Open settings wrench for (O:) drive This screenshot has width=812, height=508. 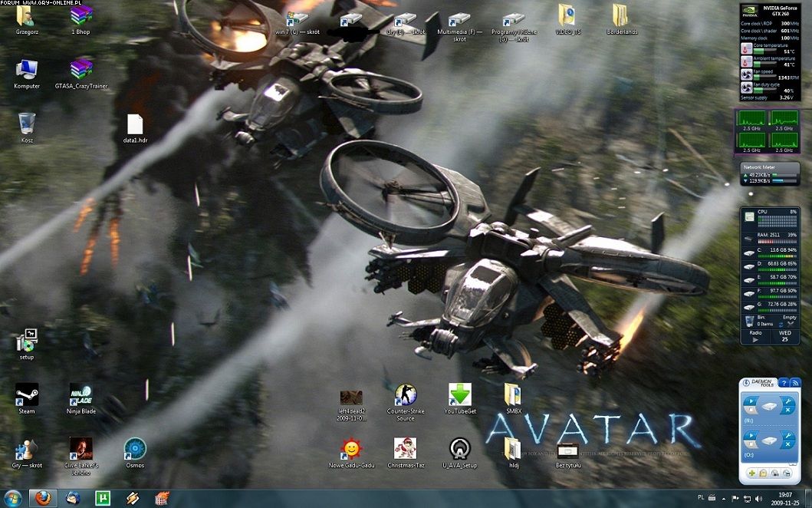pos(788,435)
